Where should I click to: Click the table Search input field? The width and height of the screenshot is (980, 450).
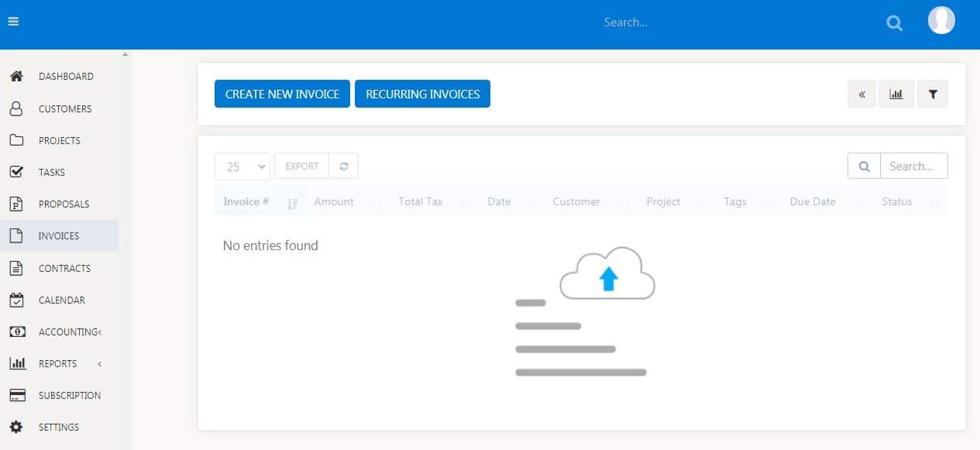(913, 167)
